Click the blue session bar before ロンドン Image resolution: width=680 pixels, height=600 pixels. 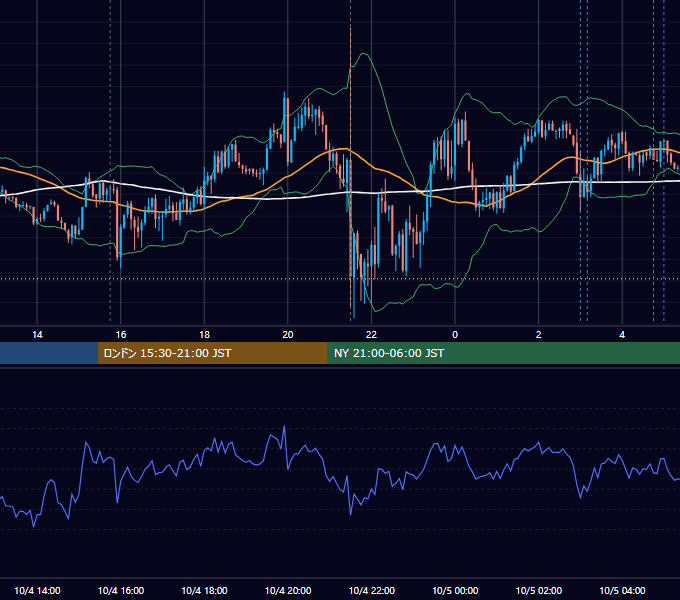point(49,353)
